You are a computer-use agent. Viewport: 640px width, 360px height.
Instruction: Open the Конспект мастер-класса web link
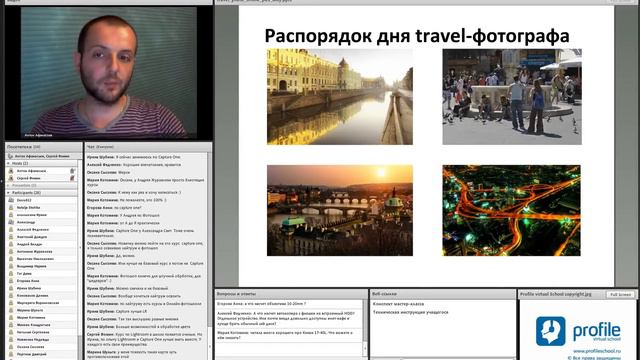[x=398, y=304]
